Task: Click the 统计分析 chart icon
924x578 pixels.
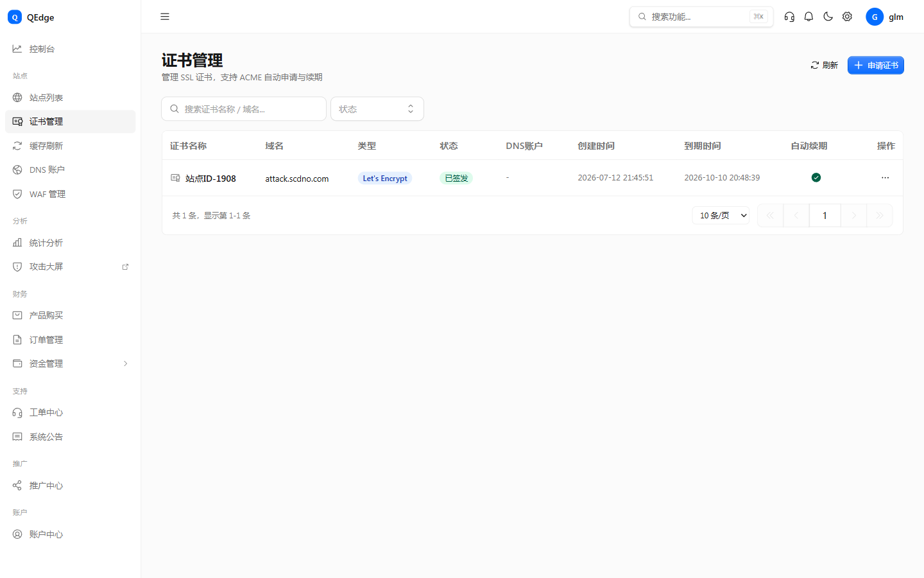Action: tap(17, 243)
